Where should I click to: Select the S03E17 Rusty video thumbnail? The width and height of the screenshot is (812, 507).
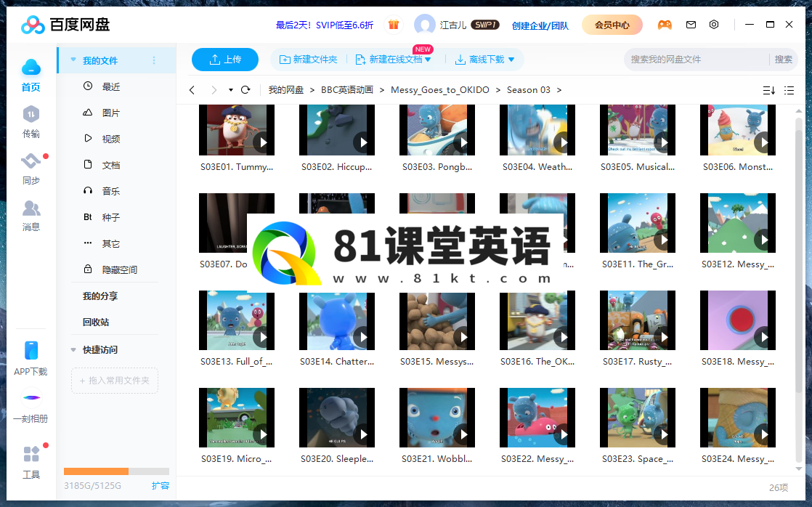[638, 320]
